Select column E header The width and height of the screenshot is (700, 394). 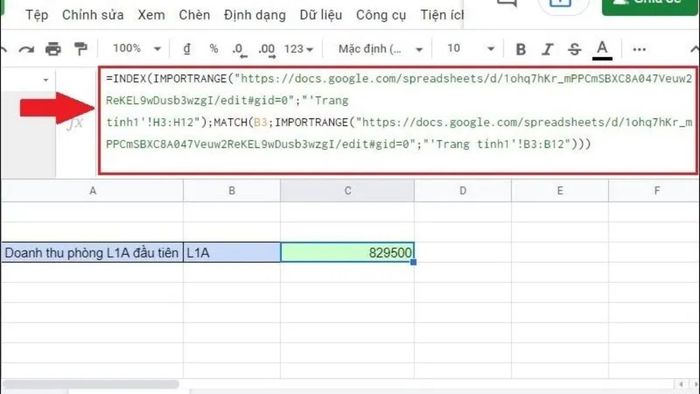tap(560, 191)
